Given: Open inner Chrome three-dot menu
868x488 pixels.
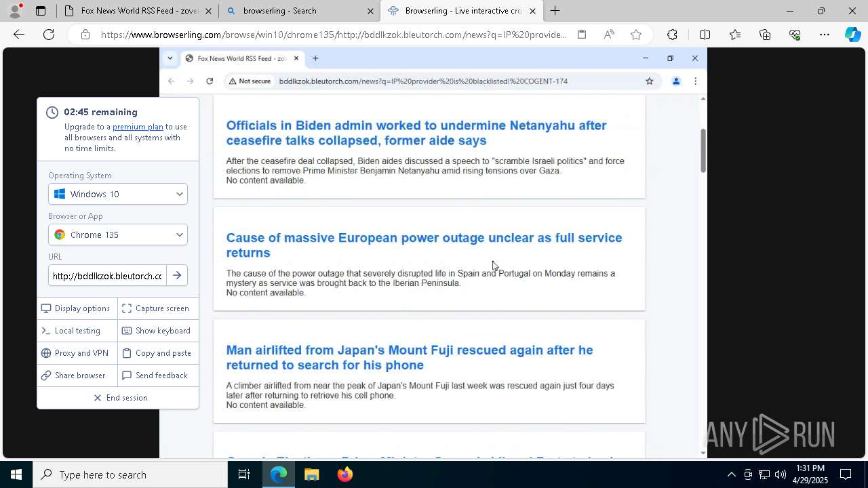Looking at the screenshot, I should (695, 81).
